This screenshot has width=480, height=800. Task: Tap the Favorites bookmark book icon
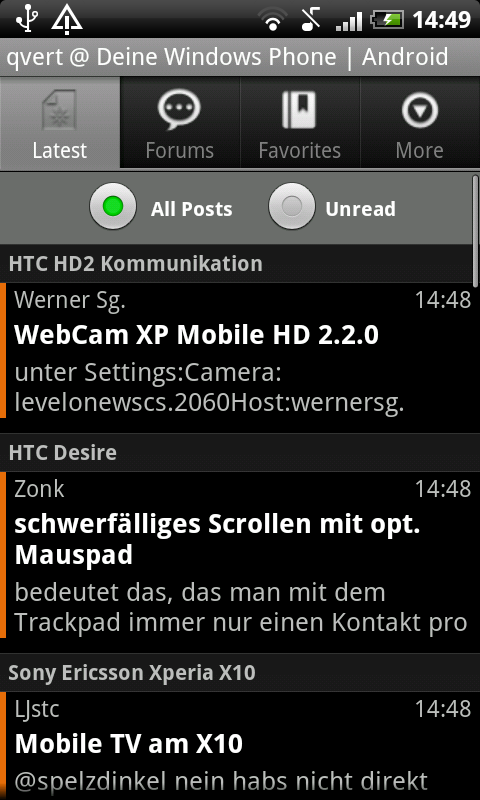[299, 109]
